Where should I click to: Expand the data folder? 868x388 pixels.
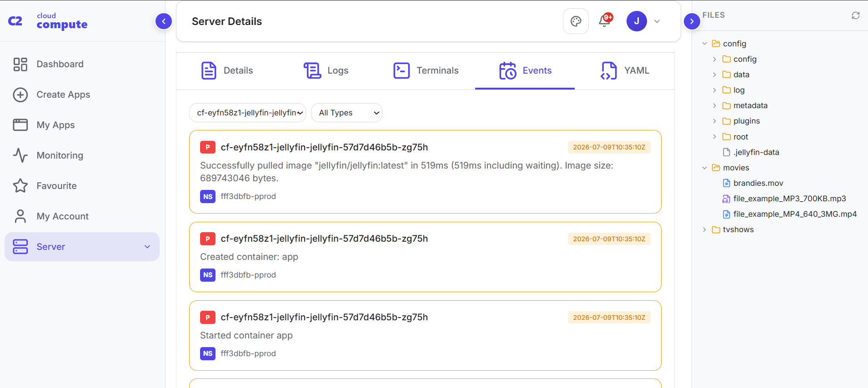coord(714,75)
